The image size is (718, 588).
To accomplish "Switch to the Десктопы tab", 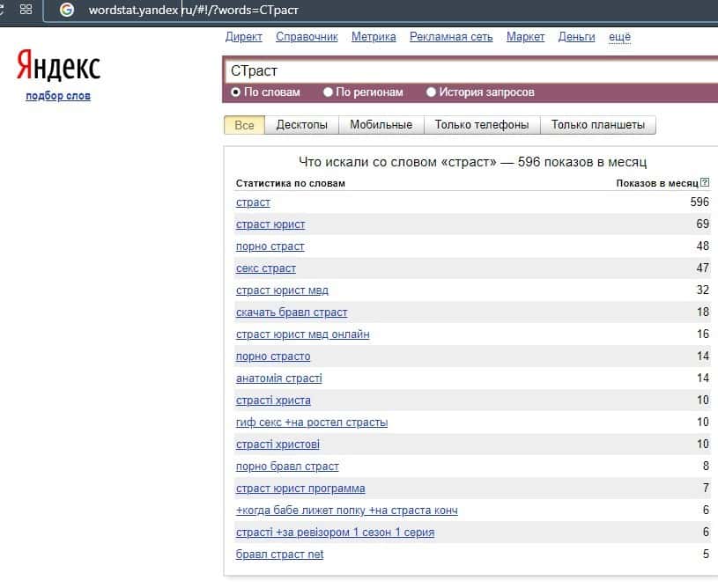I will (301, 125).
